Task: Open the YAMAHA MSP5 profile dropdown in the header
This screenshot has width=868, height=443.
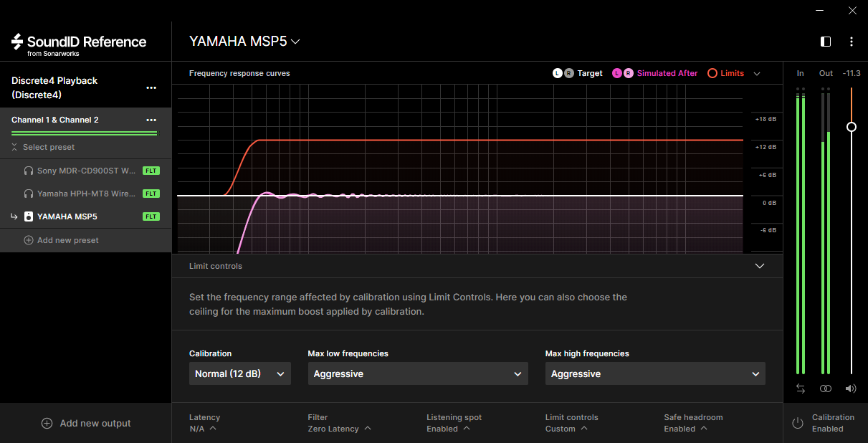Action: coord(244,42)
